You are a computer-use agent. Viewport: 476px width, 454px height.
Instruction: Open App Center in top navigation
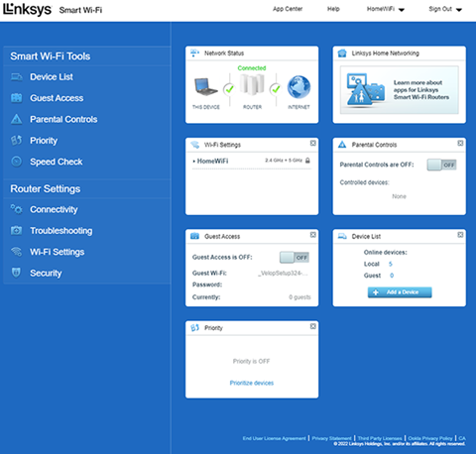[288, 9]
